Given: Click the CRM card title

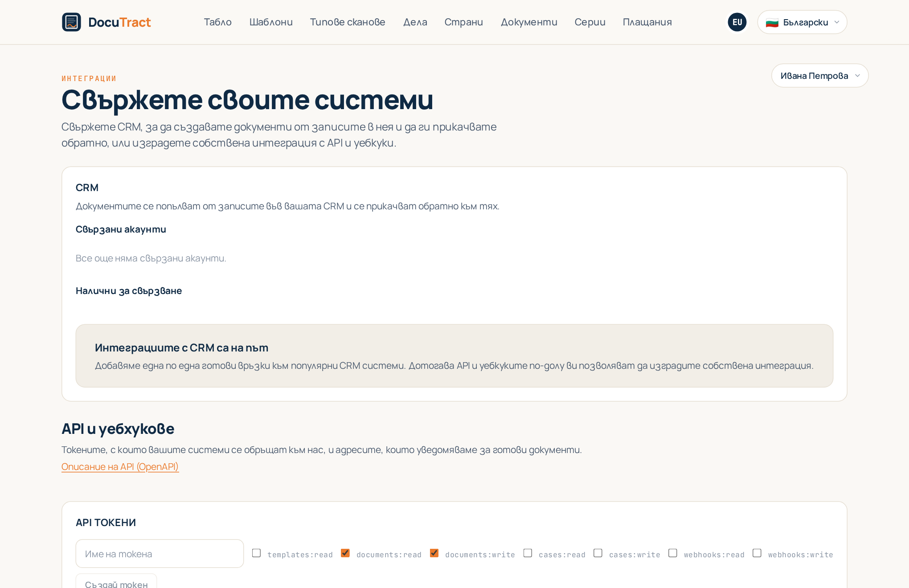Looking at the screenshot, I should pos(87,188).
